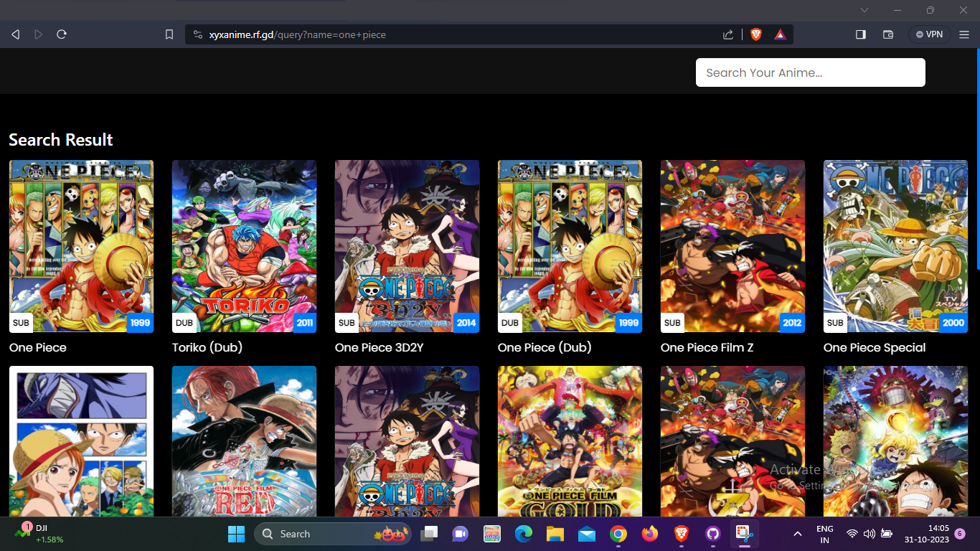This screenshot has width=980, height=551.
Task: Reload the page with the refresh icon
Action: point(62,34)
